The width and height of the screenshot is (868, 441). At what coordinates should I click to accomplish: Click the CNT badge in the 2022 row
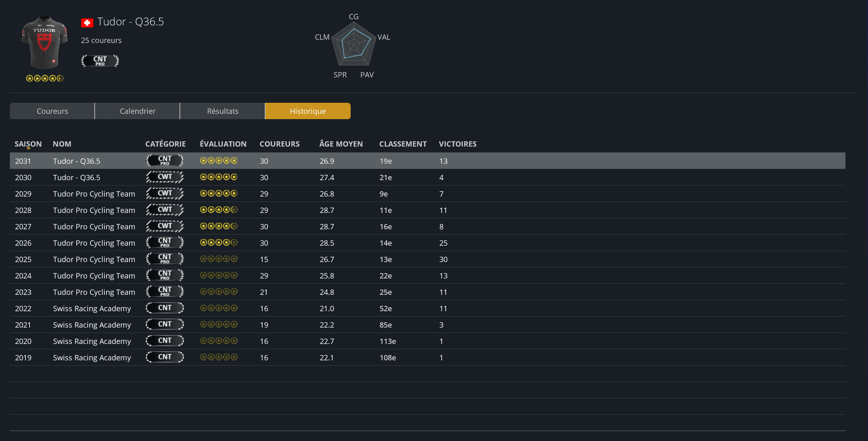pyautogui.click(x=165, y=308)
